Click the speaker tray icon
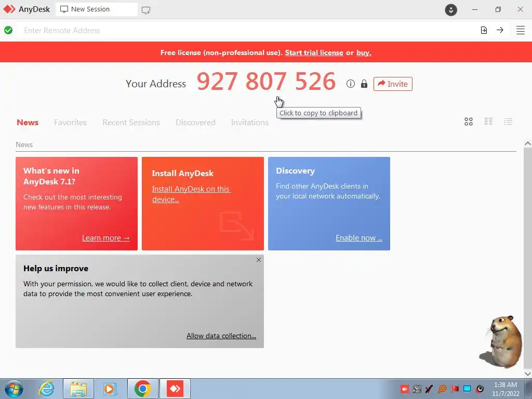532x399 pixels. (x=480, y=389)
